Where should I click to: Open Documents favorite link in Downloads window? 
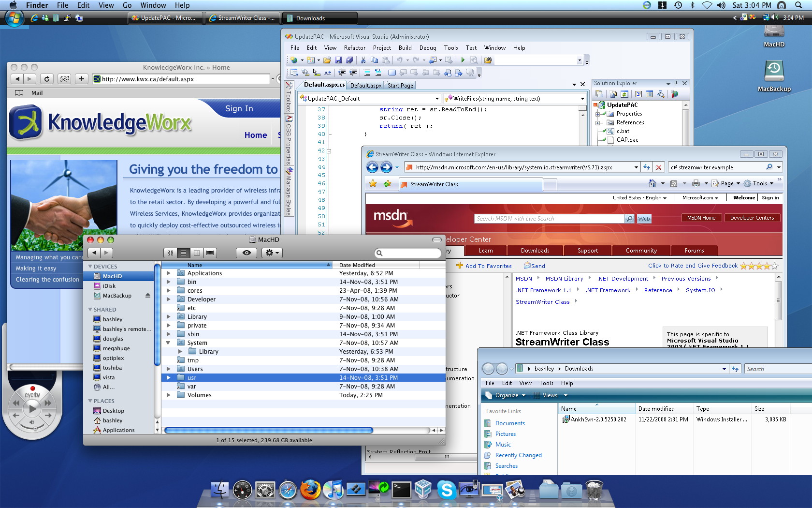(510, 423)
